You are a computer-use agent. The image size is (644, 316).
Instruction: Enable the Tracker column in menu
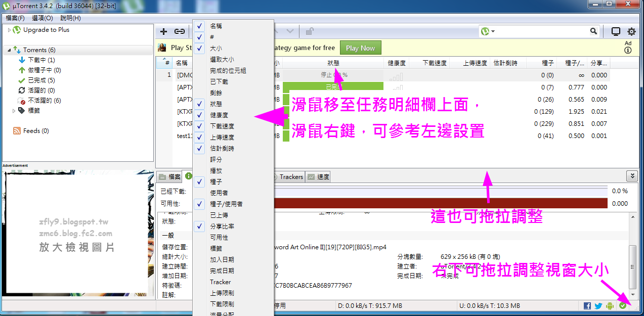(233, 282)
